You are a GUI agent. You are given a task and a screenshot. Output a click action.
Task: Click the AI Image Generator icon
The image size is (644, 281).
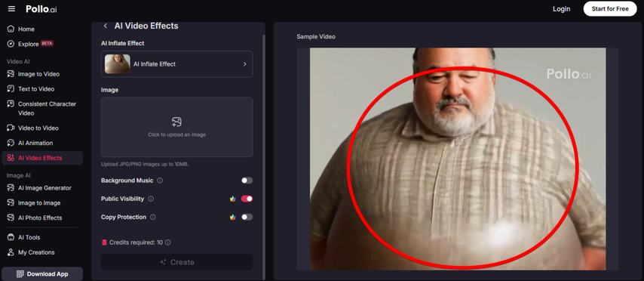(x=11, y=188)
